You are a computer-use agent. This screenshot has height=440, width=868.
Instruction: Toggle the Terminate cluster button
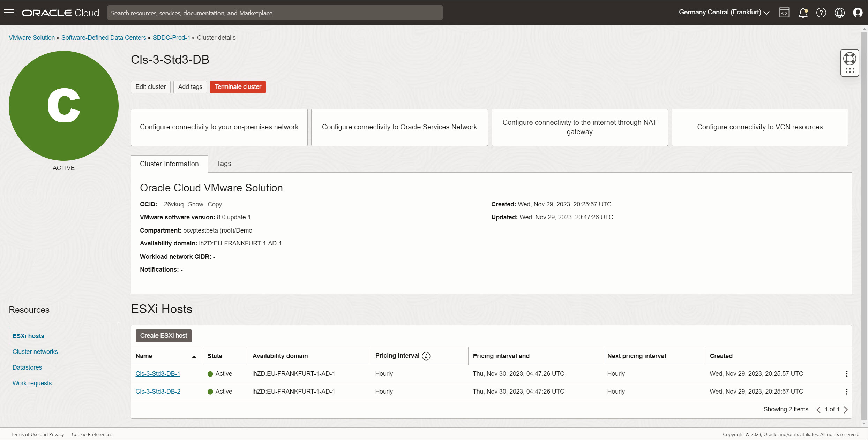pyautogui.click(x=238, y=86)
